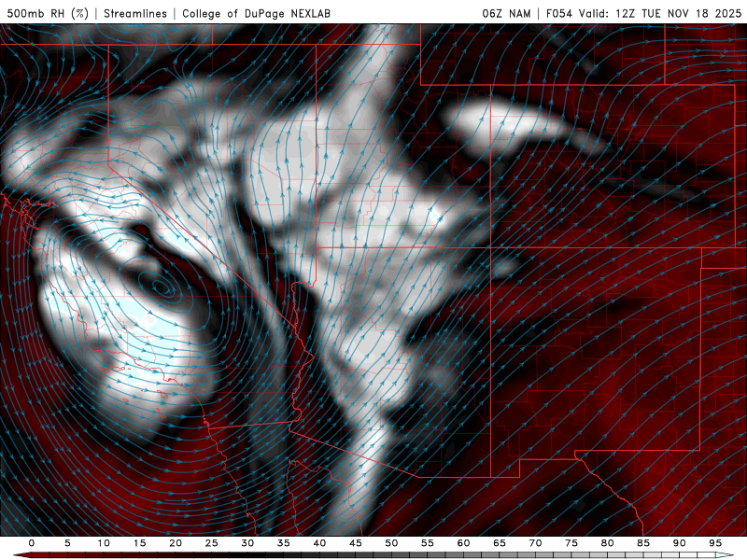Click the "06Z NAM" model run label

point(506,13)
